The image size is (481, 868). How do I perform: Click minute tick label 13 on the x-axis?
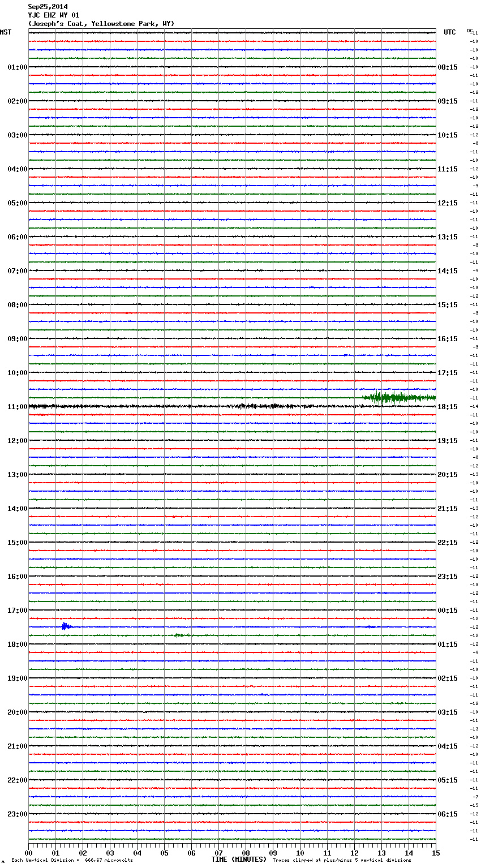click(x=381, y=853)
